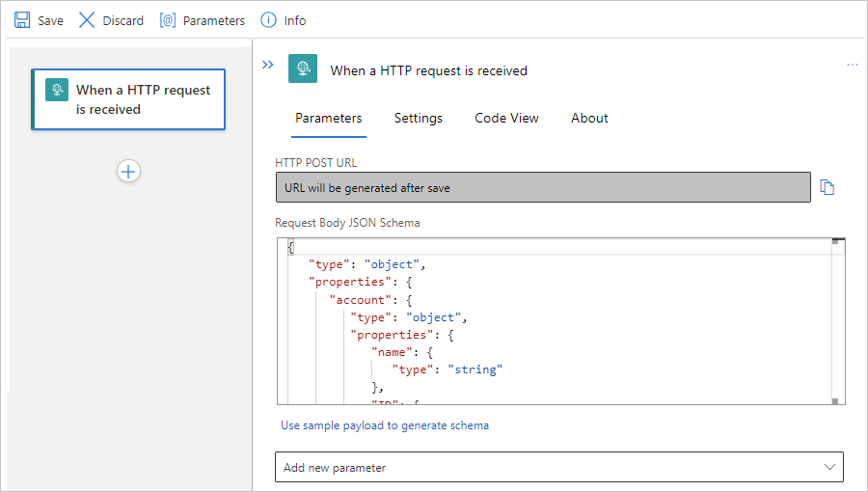Click the trigger icon on the workflow card
868x492 pixels.
[x=57, y=91]
